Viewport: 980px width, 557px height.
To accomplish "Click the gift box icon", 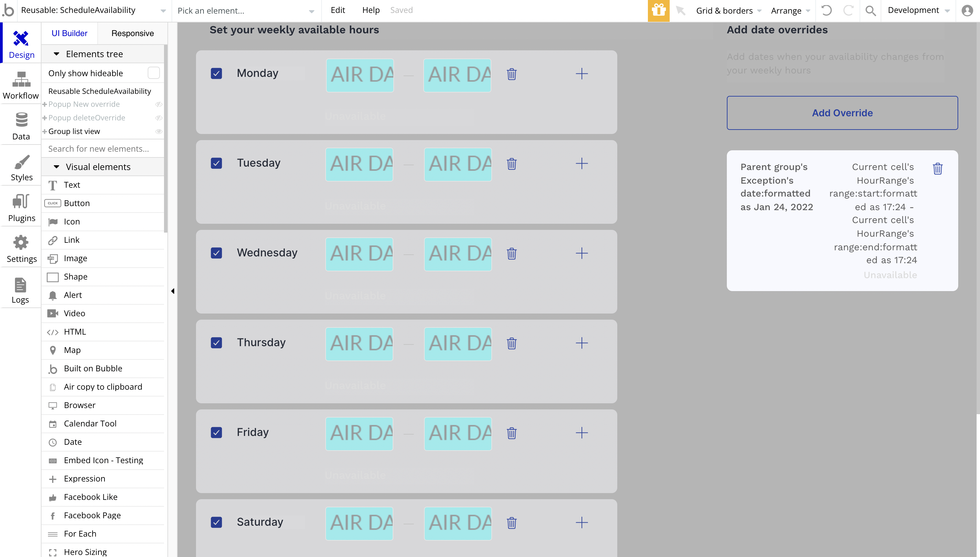I will click(x=658, y=11).
